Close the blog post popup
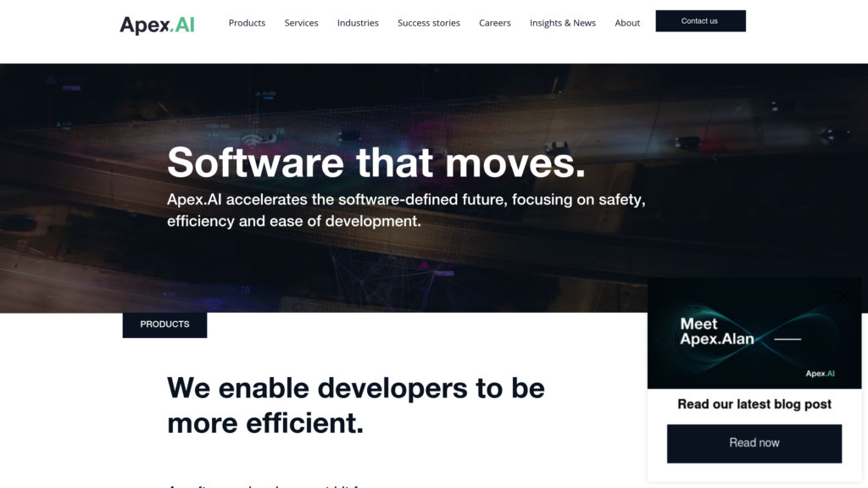This screenshot has width=868, height=488. pos(843,296)
